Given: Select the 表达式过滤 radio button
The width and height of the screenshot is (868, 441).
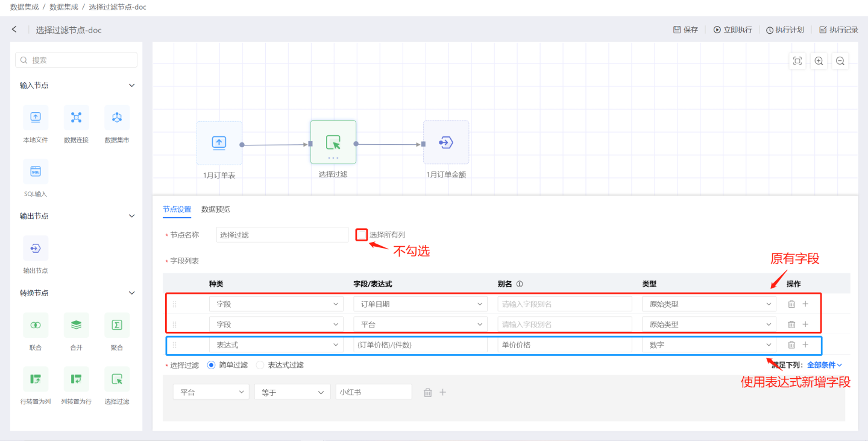Looking at the screenshot, I should pyautogui.click(x=260, y=365).
